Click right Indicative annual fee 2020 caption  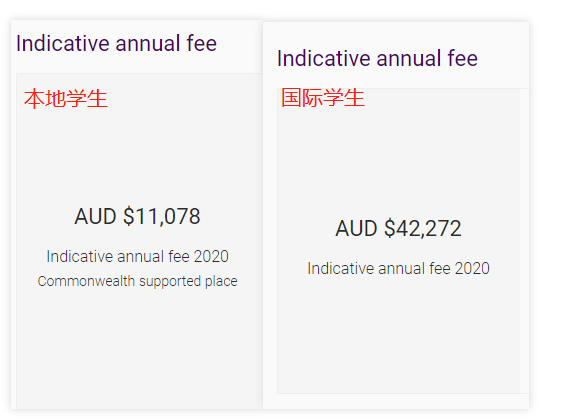tap(398, 268)
